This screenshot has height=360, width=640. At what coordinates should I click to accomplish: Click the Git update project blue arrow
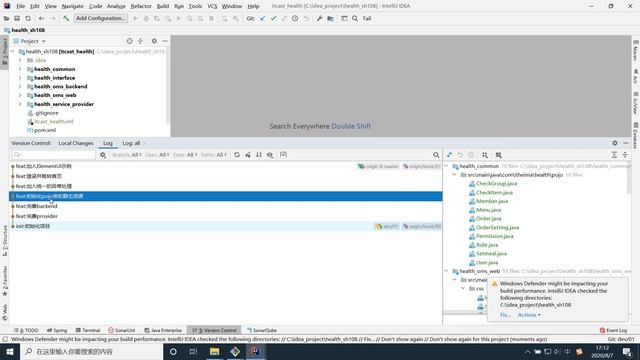point(262,18)
